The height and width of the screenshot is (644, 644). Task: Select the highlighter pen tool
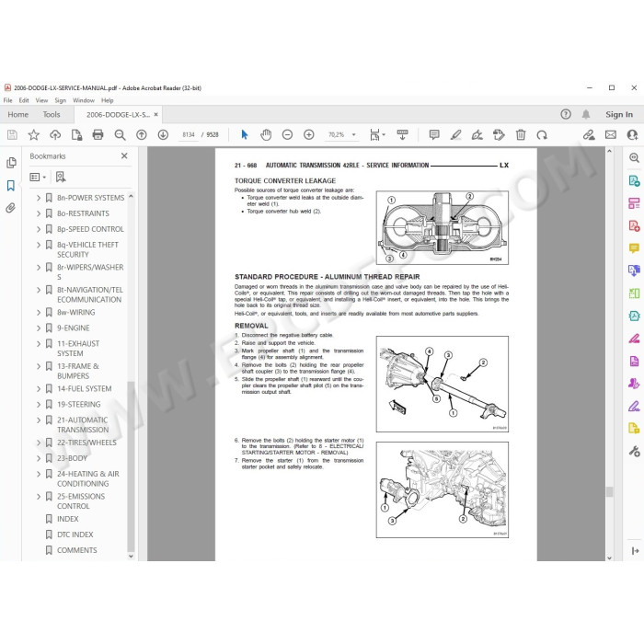point(455,134)
